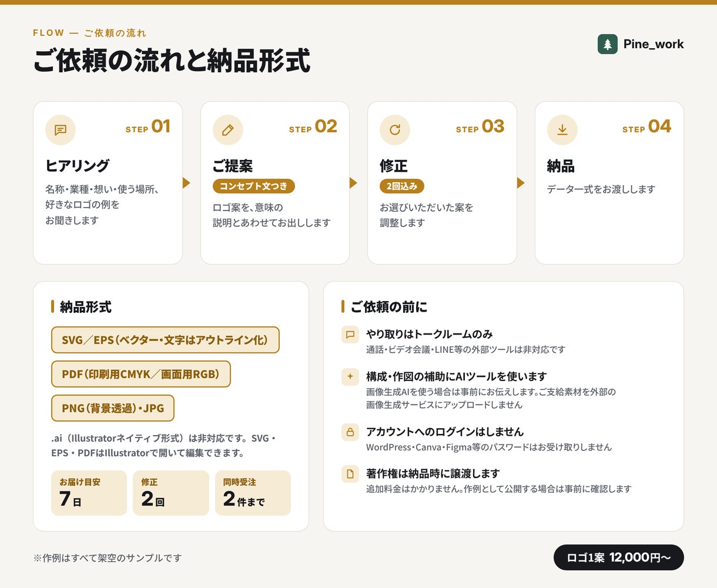Click the text ロゴ案を、意味の説明とあわせてお出しします
The width and height of the screenshot is (717, 588).
272,215
